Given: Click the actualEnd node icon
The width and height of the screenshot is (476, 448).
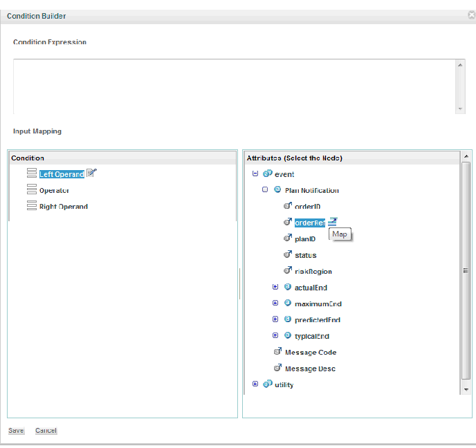Looking at the screenshot, I should (x=288, y=287).
